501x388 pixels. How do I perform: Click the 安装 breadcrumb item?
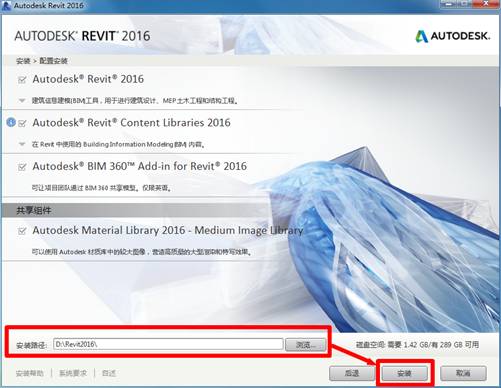point(23,61)
